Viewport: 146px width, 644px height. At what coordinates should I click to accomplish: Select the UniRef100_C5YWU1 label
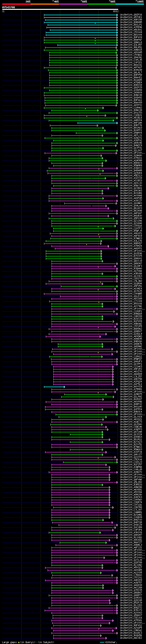(x=131, y=55)
